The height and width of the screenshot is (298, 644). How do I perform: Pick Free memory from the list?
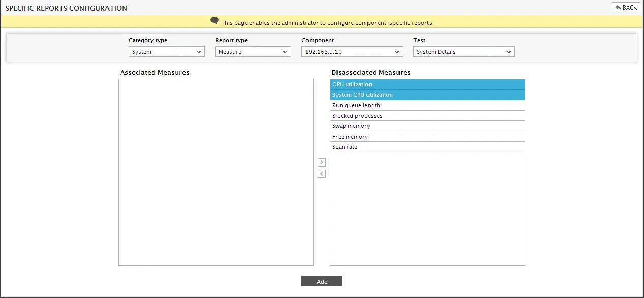427,137
